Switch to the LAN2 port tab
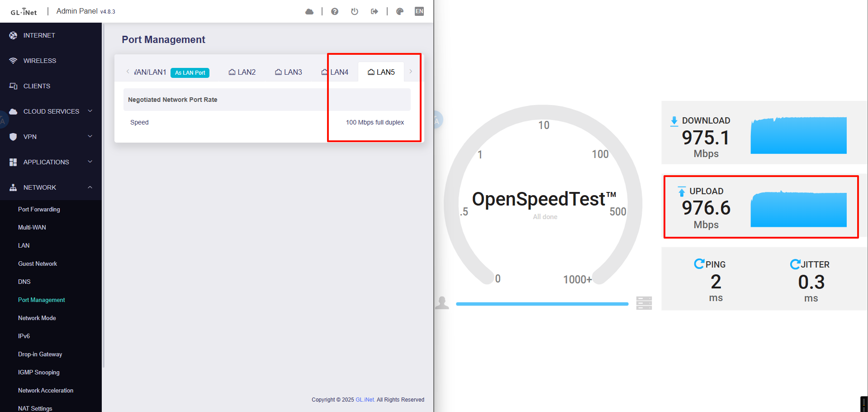The height and width of the screenshot is (412, 868). coord(242,72)
